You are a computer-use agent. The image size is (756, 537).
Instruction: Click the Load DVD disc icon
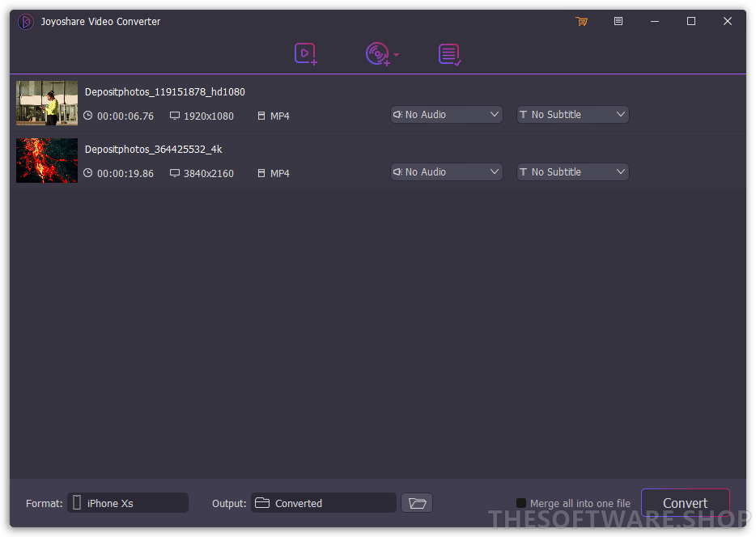click(x=376, y=54)
